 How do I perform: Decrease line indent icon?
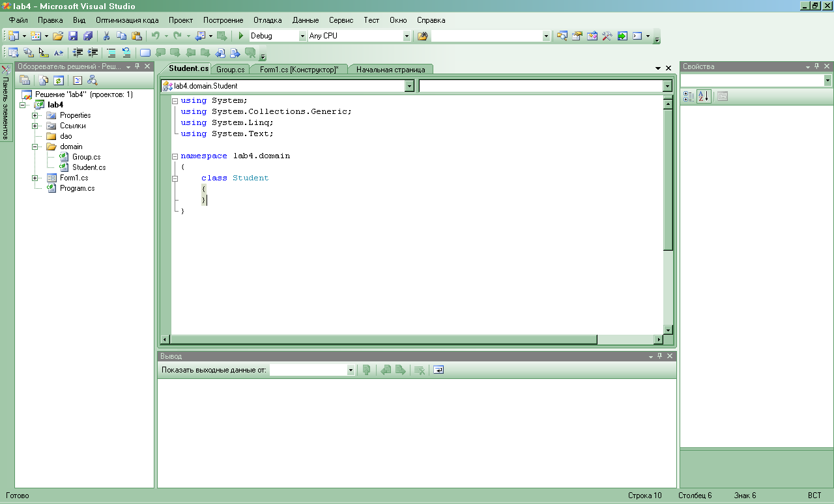[78, 53]
